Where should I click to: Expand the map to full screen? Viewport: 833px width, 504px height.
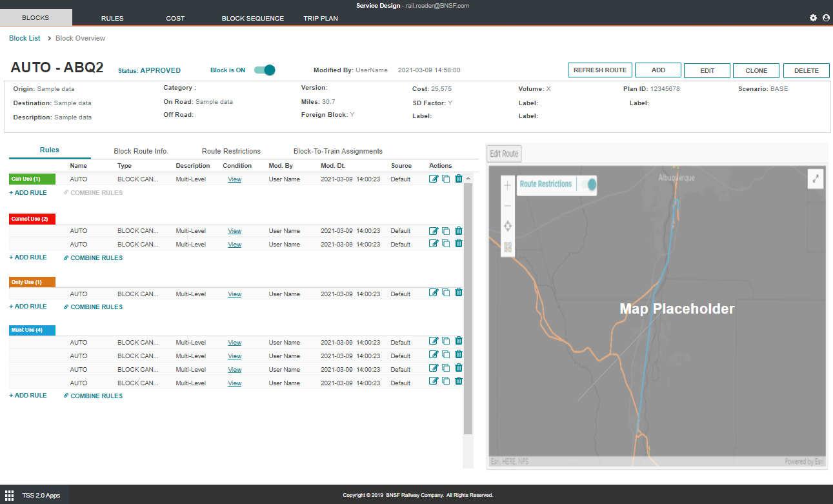(x=816, y=179)
